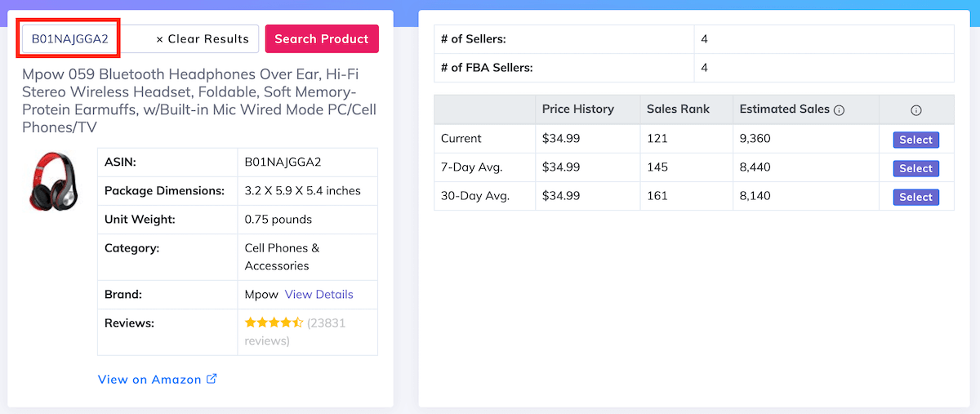Click the Search Product button
The image size is (980, 414).
pos(322,38)
